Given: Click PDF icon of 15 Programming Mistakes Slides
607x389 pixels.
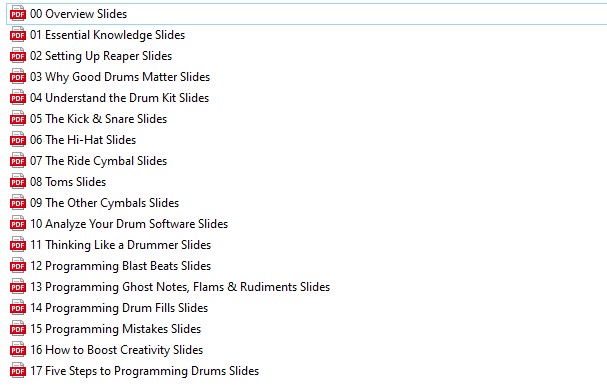Looking at the screenshot, I should click(18, 328).
